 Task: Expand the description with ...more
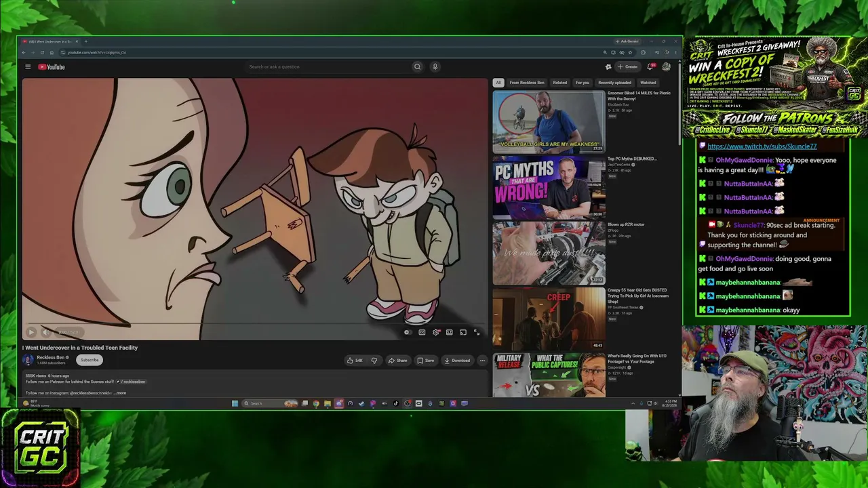pyautogui.click(x=121, y=393)
